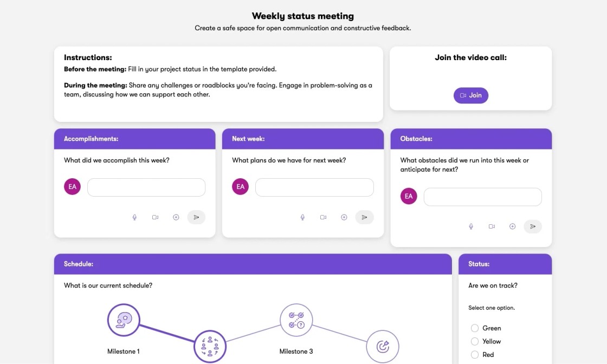
Task: Select the Yellow status option
Action: coord(475,341)
